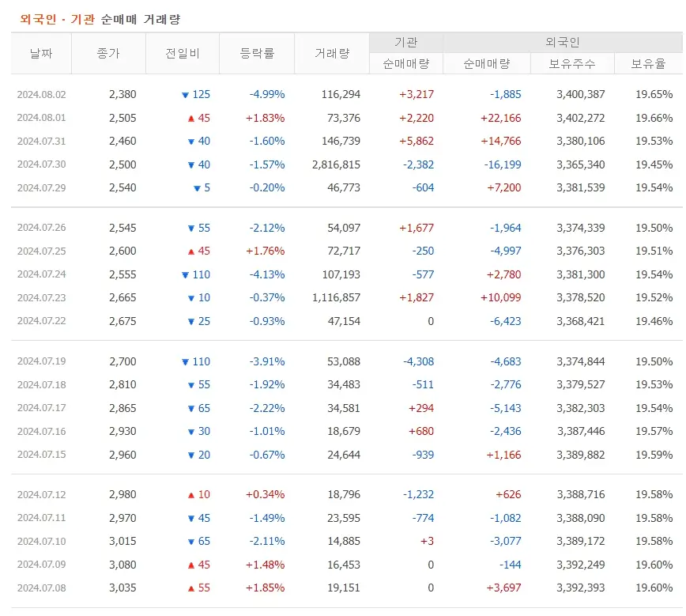Click the 보유율 column header
The image size is (686, 616).
click(x=649, y=62)
